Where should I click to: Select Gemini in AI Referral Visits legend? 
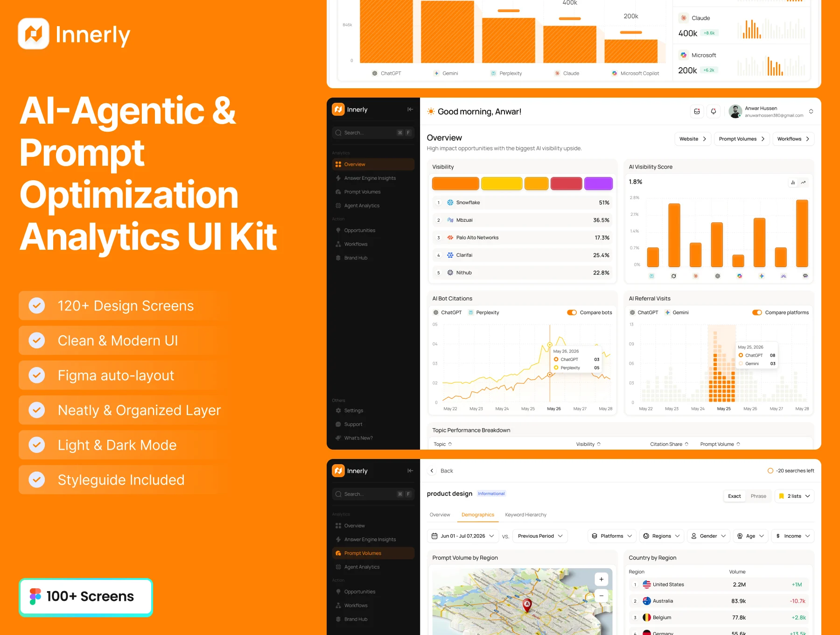coord(677,312)
